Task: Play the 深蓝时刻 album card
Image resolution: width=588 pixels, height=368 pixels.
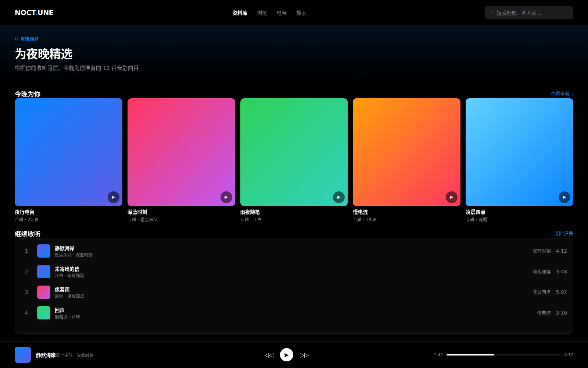Action: tap(226, 197)
